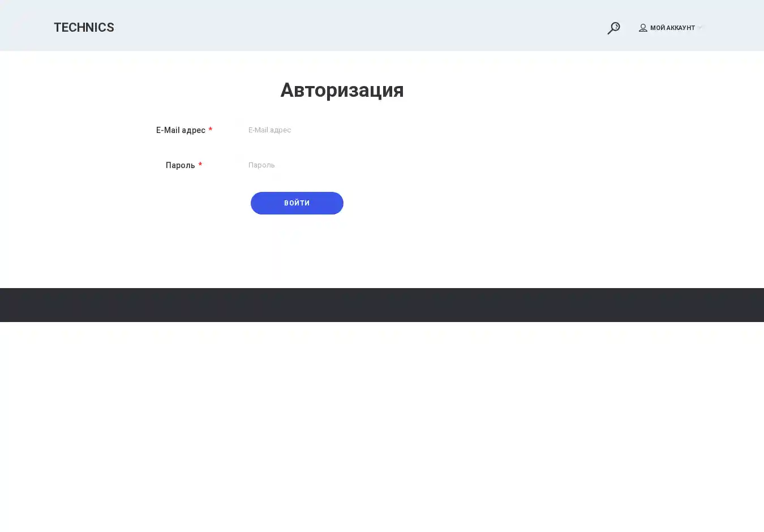This screenshot has height=532, width=764.
Task: Expand the chevron next to МОЙ АККАУНТ
Action: [x=700, y=28]
